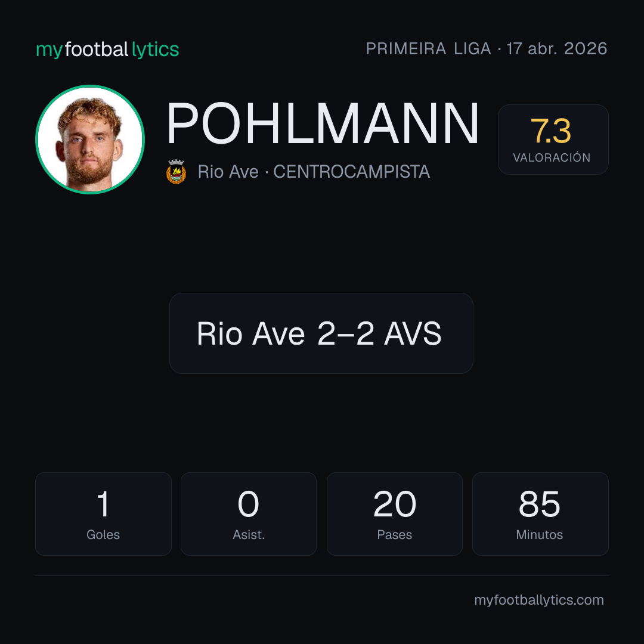Click the number 85 minutes value
This screenshot has width=644, height=644.
(x=539, y=504)
